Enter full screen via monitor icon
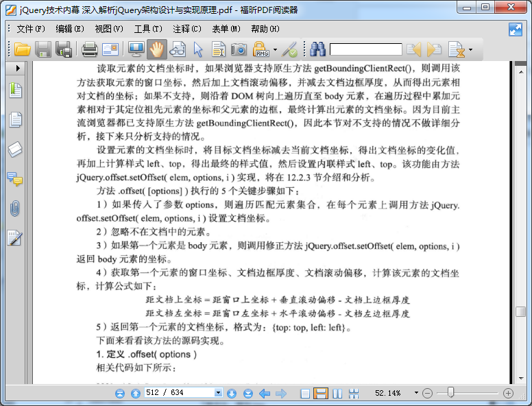 (136, 49)
